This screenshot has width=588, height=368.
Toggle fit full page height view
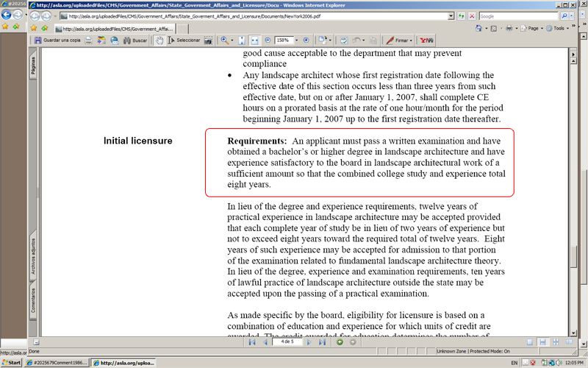pyautogui.click(x=241, y=40)
